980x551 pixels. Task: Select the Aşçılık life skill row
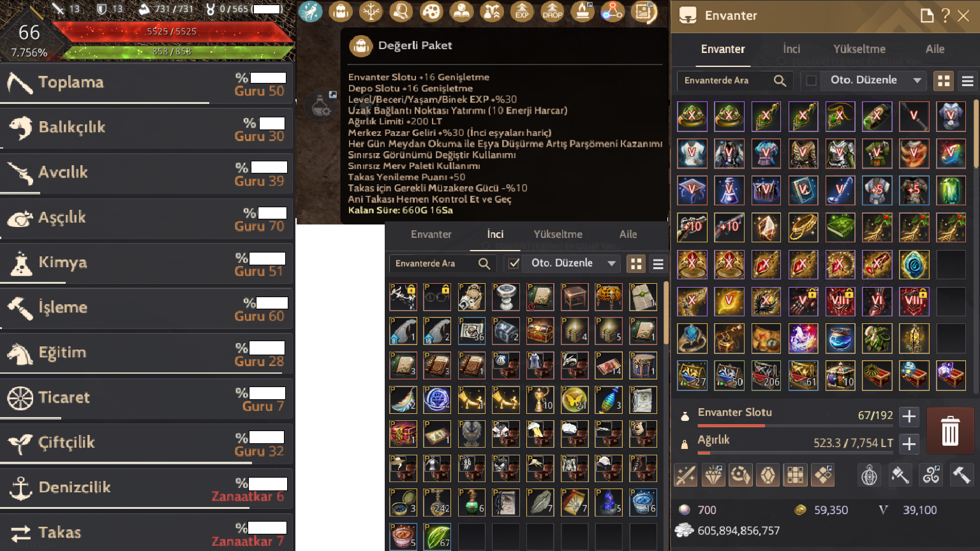point(147,217)
